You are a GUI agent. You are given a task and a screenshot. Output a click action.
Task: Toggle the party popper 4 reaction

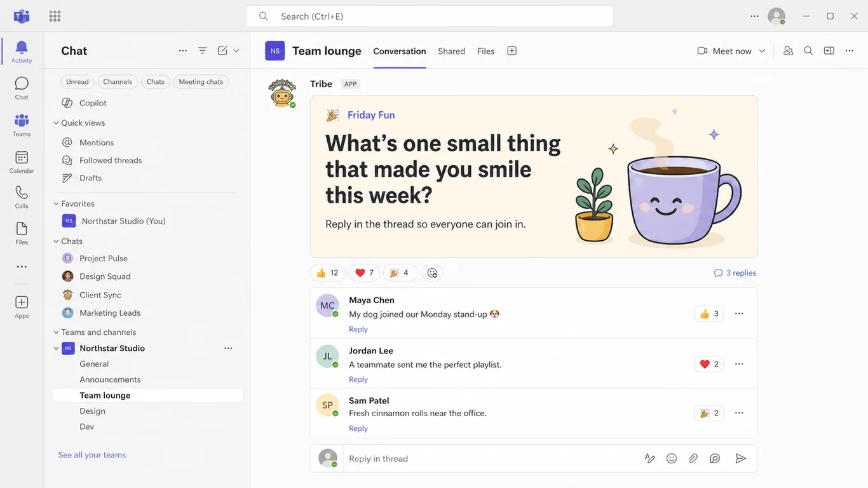[x=399, y=273]
